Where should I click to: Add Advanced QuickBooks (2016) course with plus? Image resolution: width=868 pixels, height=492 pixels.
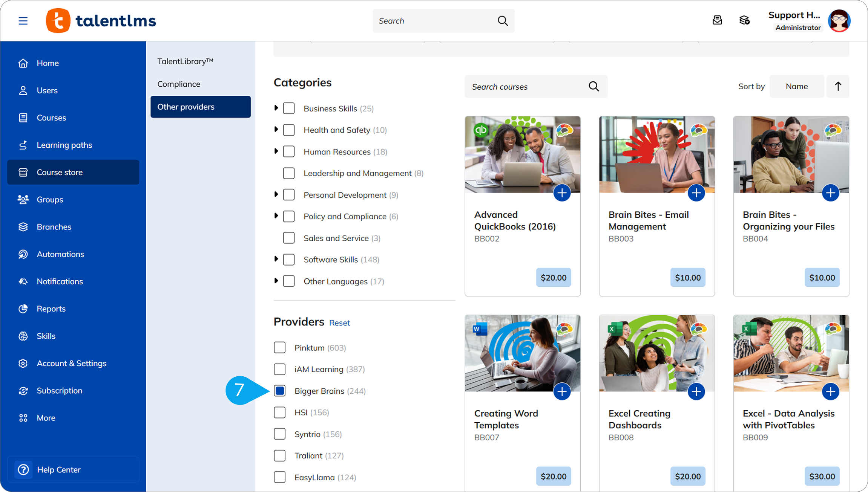(x=562, y=193)
